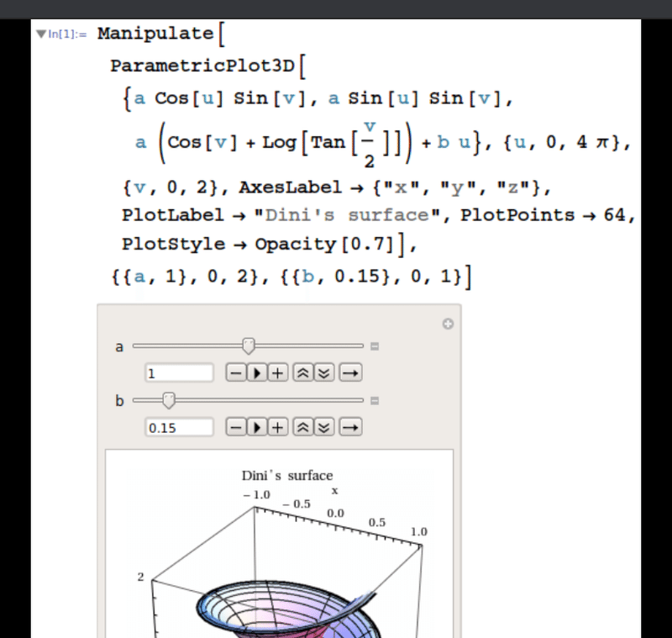Collapse animation controls for slider a
672x638 pixels.
(375, 346)
